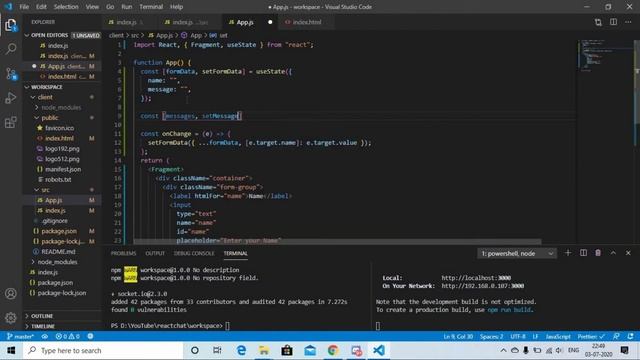The image size is (640, 360).
Task: Open Cortana circle on taskbar
Action: (x=195, y=351)
